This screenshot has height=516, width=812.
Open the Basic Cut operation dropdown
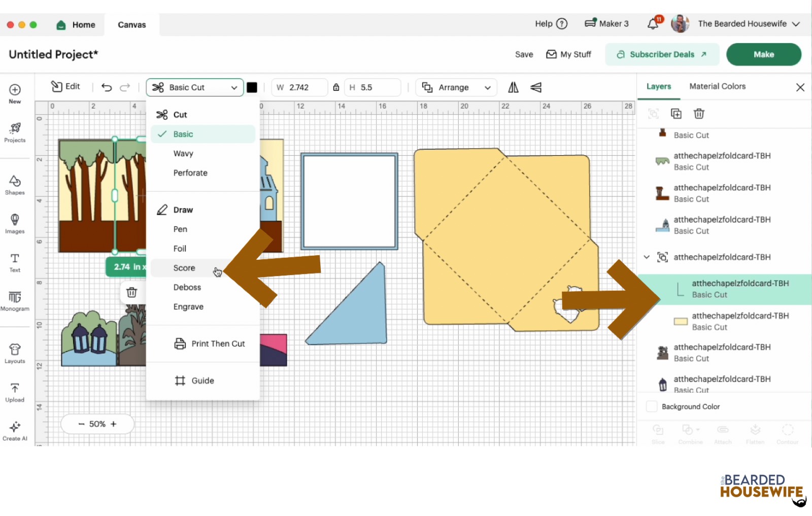195,87
